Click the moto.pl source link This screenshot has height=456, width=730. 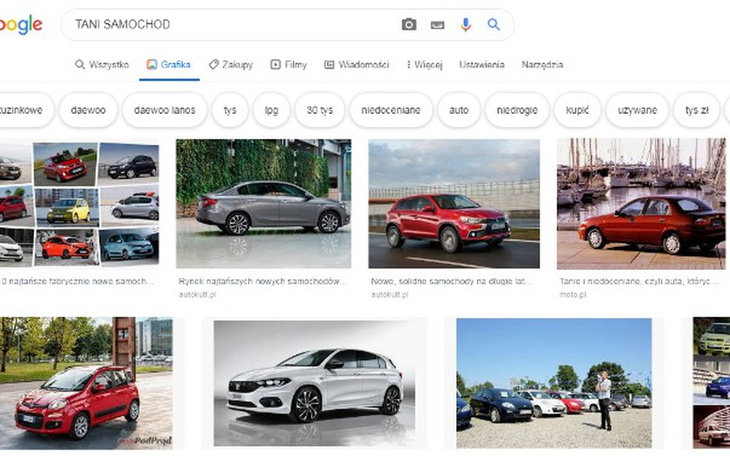573,294
